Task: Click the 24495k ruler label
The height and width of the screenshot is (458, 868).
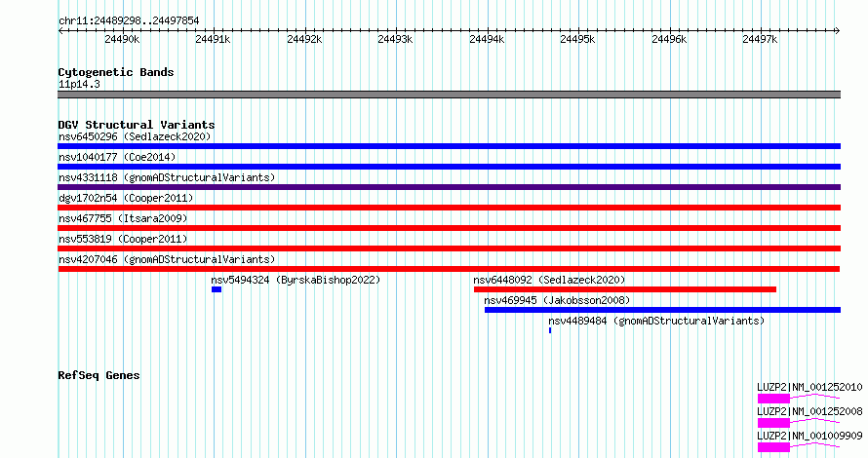Action: [577, 39]
